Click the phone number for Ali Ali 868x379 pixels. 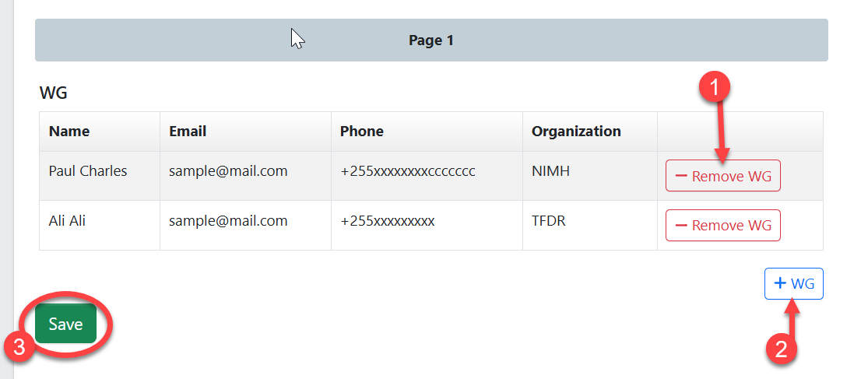387,221
